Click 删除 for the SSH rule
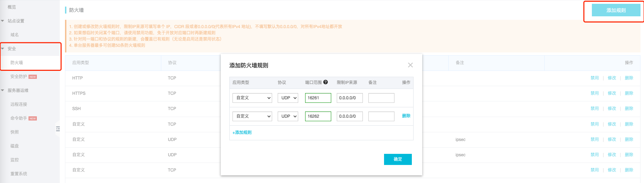Screen dimensions: 644x183 629,109
